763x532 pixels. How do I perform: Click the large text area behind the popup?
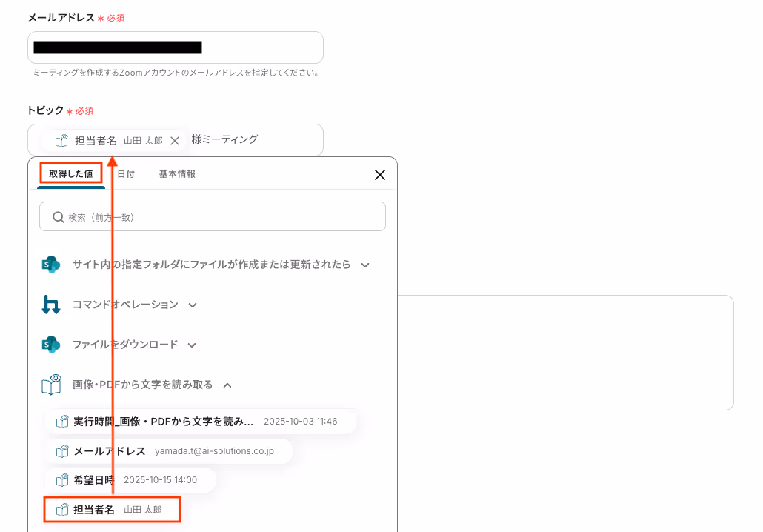pos(565,353)
